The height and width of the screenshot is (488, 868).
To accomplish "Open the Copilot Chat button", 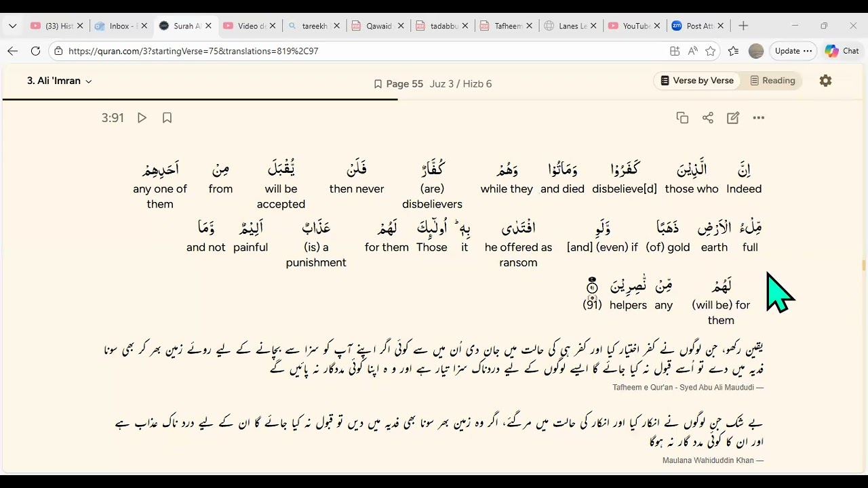I will pyautogui.click(x=842, y=51).
